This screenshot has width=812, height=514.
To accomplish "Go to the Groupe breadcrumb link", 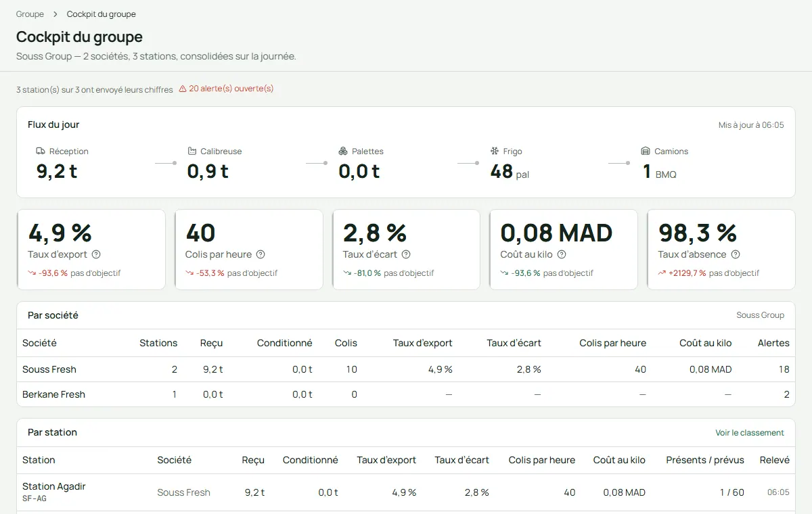I will tap(30, 14).
